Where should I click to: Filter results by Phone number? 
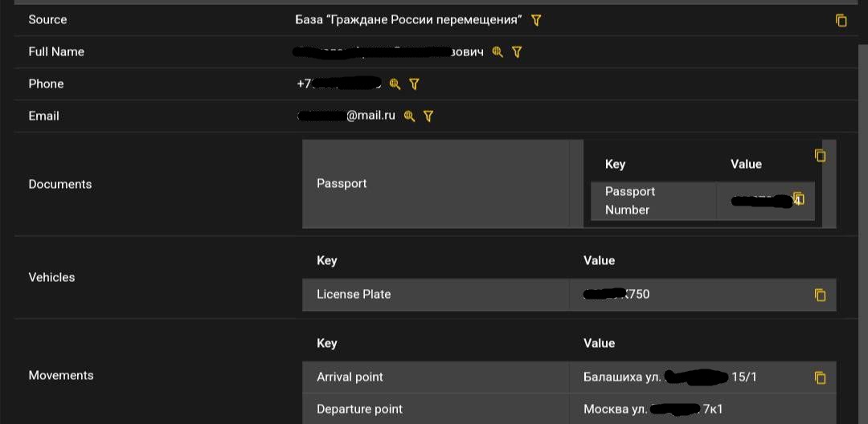pyautogui.click(x=414, y=84)
